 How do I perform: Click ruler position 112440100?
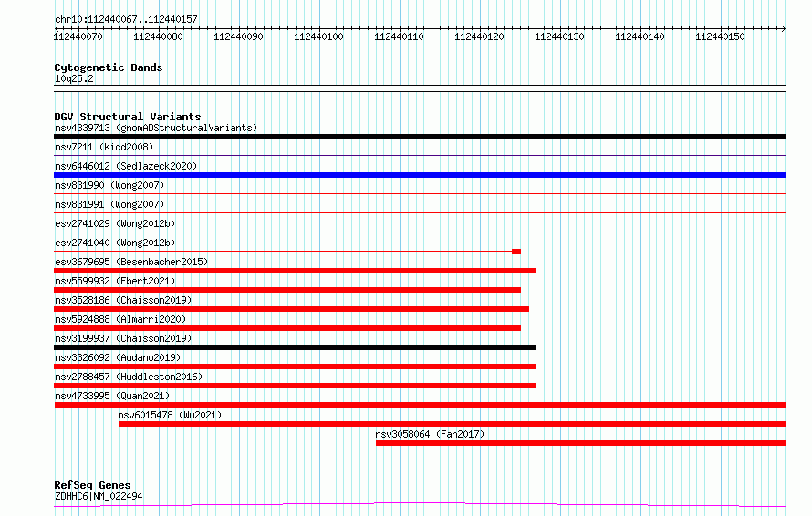click(x=318, y=36)
